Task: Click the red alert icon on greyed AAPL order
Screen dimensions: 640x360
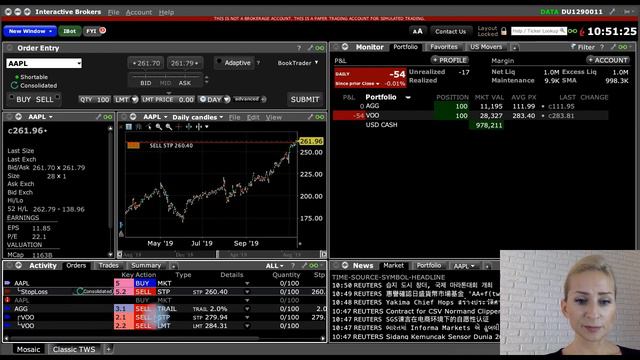Action: [7, 300]
